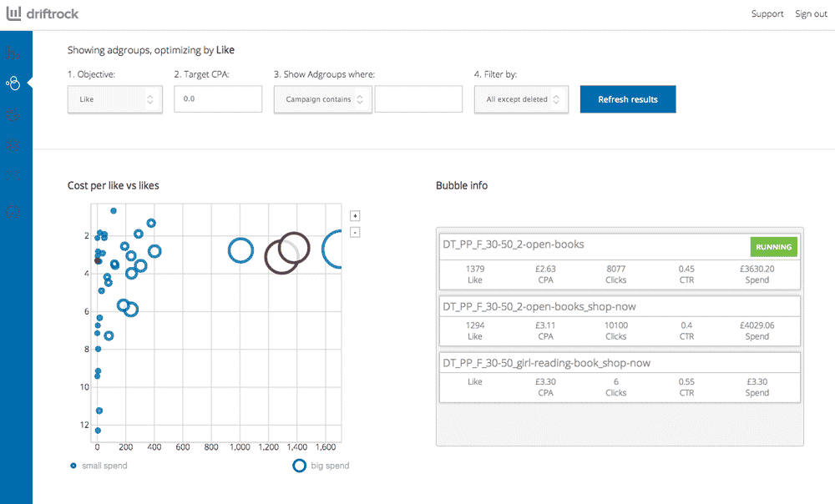Click the Target CPA input field

tap(218, 99)
